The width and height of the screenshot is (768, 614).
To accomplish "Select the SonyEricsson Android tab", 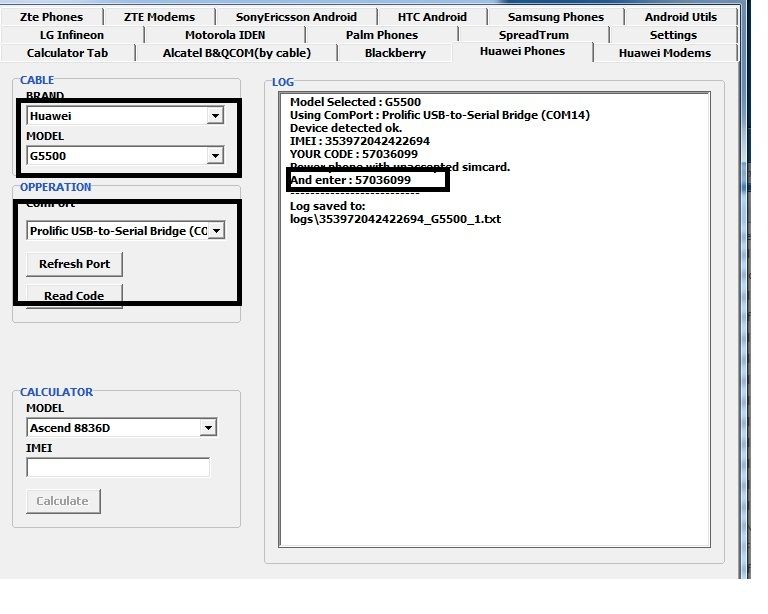I will 295,17.
